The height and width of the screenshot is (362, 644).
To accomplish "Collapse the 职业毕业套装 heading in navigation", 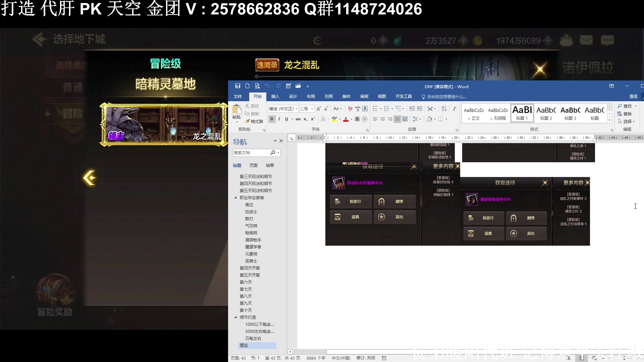I will (235, 198).
